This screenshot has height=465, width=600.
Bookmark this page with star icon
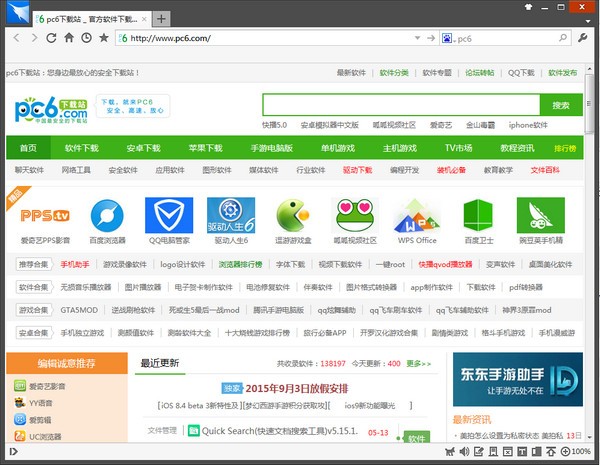[104, 38]
